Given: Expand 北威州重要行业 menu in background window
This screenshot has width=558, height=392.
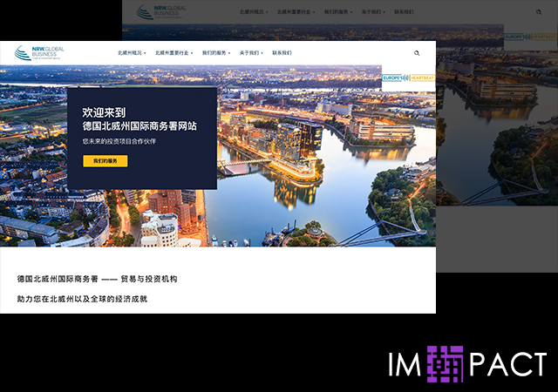Looking at the screenshot, I should tap(296, 11).
